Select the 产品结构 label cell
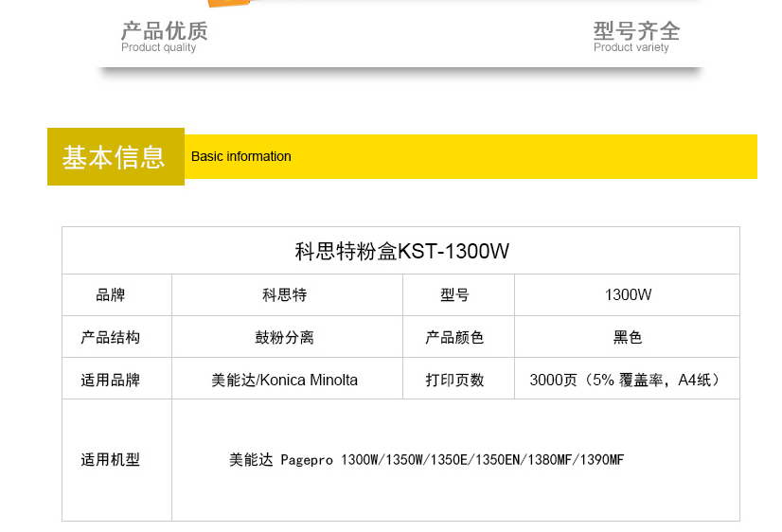The width and height of the screenshot is (782, 532). coord(116,337)
